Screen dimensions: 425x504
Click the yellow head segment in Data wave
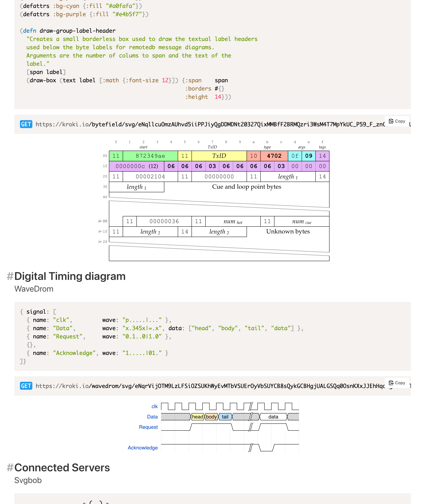click(x=198, y=417)
